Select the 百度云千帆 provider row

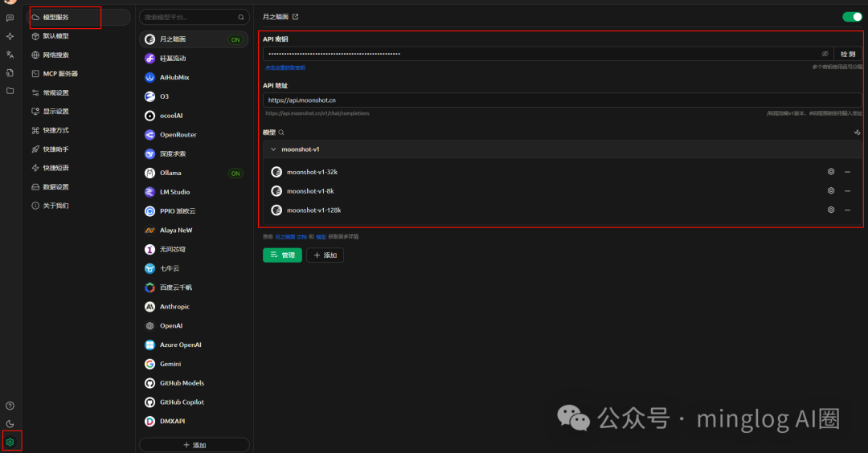coord(194,288)
